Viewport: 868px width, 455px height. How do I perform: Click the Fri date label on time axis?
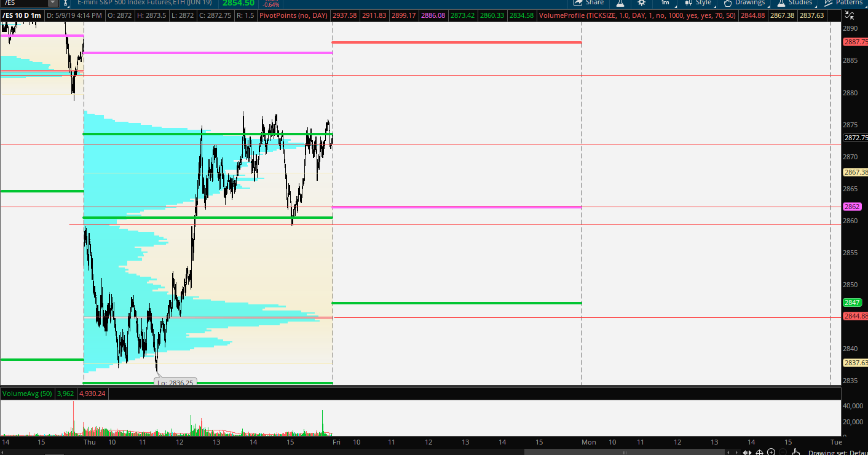click(x=337, y=442)
